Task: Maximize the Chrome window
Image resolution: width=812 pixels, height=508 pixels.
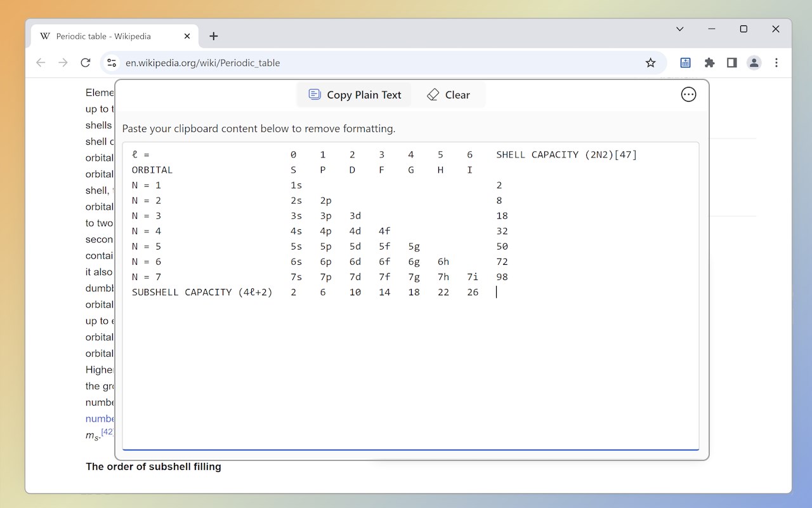Action: coord(743,29)
